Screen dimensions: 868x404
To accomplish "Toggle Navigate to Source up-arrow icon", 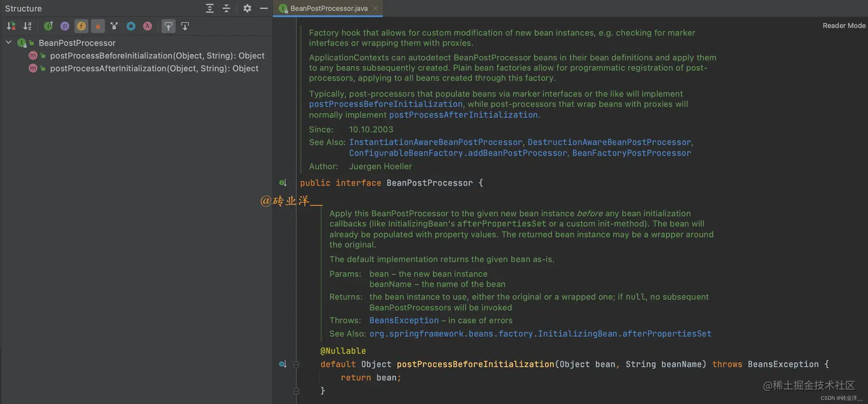I will click(x=168, y=26).
